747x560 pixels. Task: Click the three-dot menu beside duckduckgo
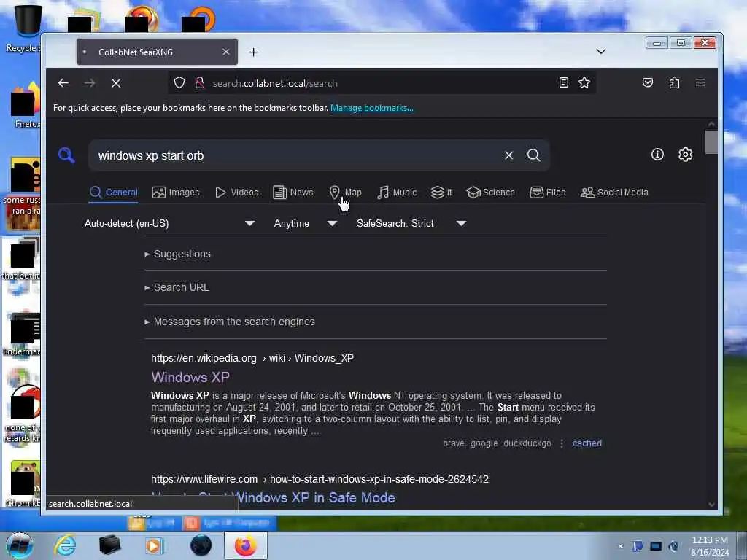tap(562, 443)
